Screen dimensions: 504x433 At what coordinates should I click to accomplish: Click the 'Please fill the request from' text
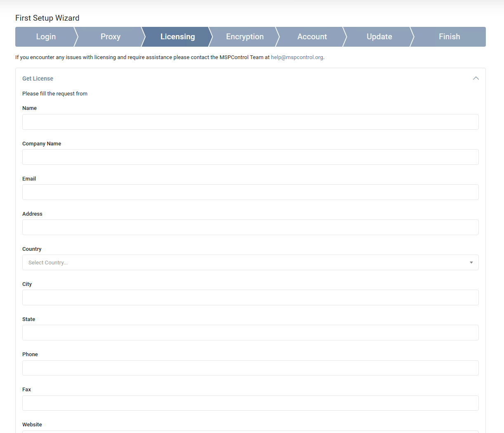click(x=55, y=94)
